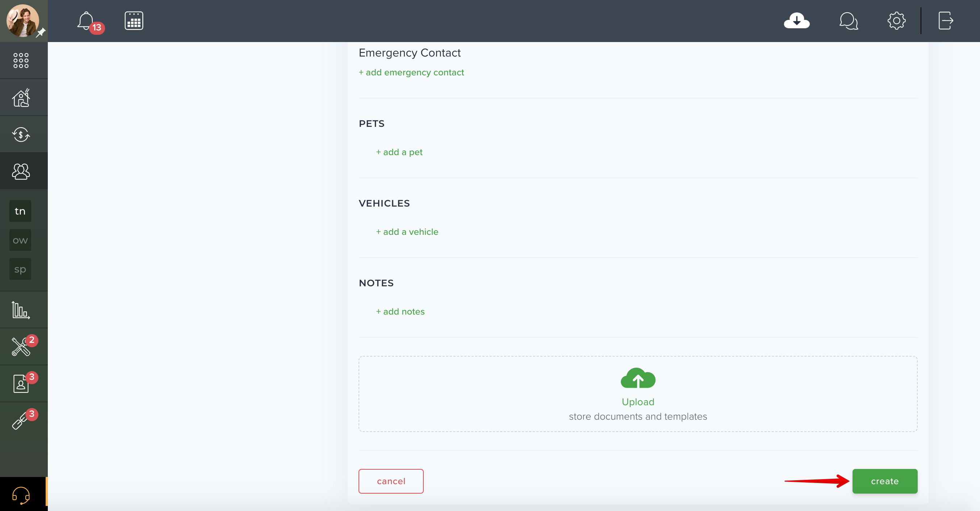Screen dimensions: 980x511
Task: Select the sp service pros shortcut
Action: pyautogui.click(x=20, y=269)
